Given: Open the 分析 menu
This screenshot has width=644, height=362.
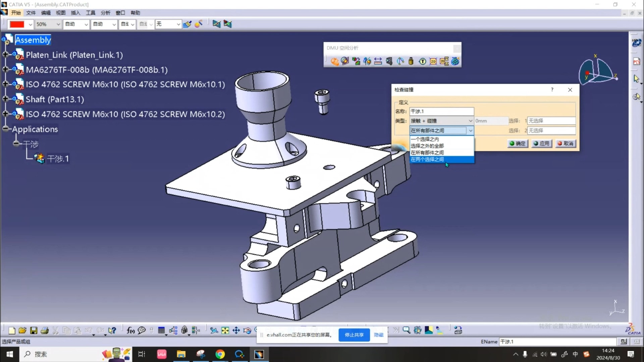Looking at the screenshot, I should 105,13.
